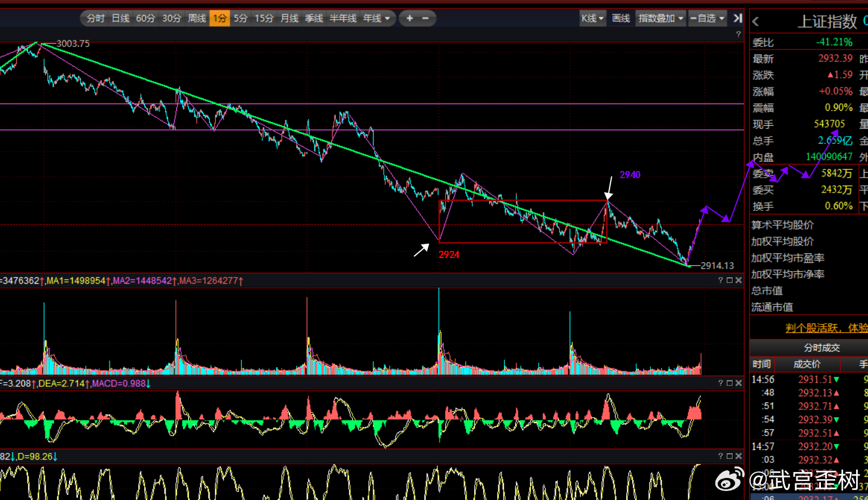Open the 自选 dropdown menu
The width and height of the screenshot is (868, 500).
click(x=707, y=18)
